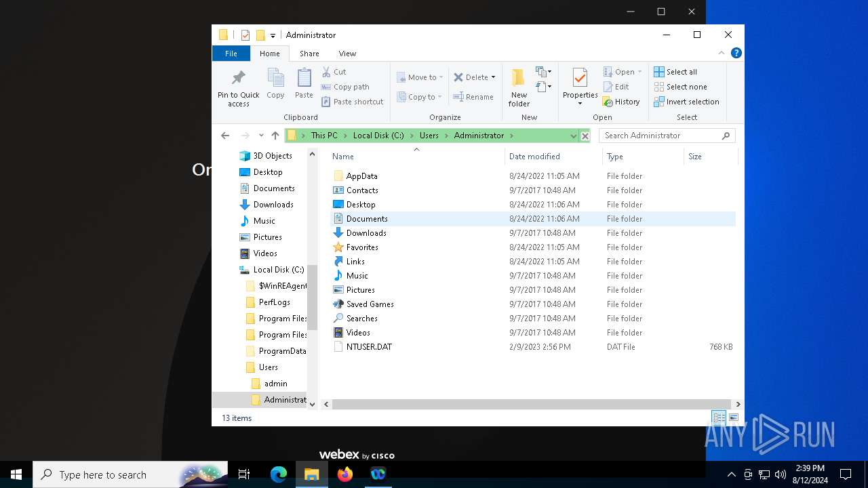868x488 pixels.
Task: Switch to the Home tab
Action: pos(269,54)
